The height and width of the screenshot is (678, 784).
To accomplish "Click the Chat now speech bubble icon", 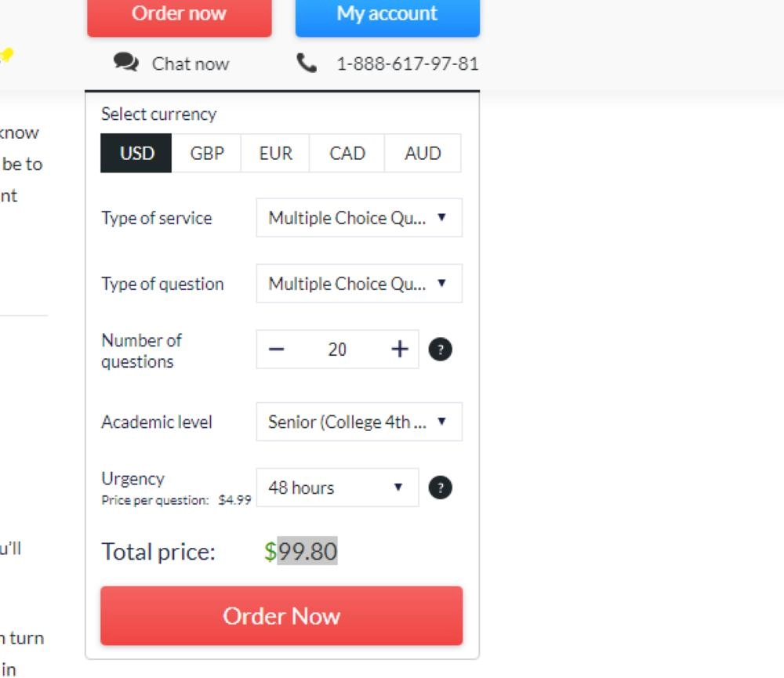I will [125, 63].
